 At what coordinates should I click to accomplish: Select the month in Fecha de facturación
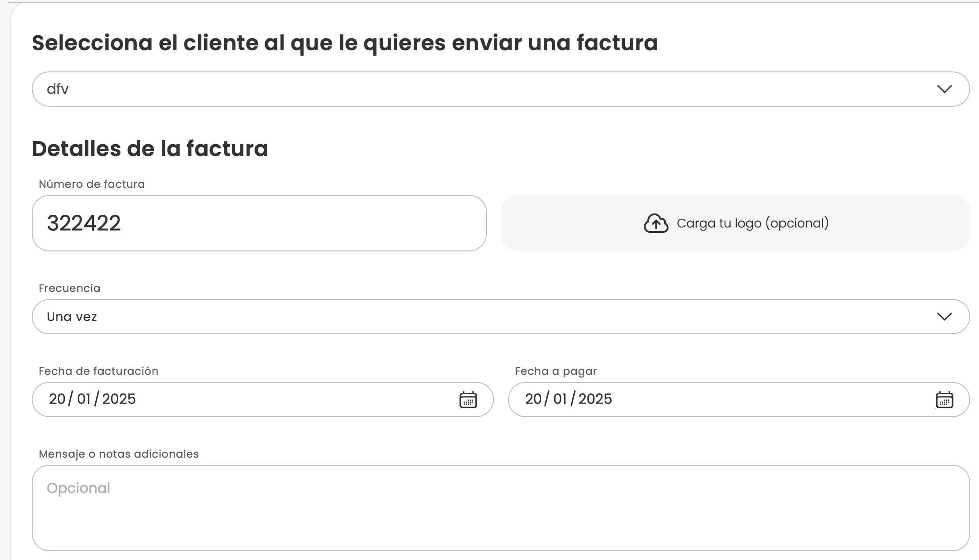84,399
